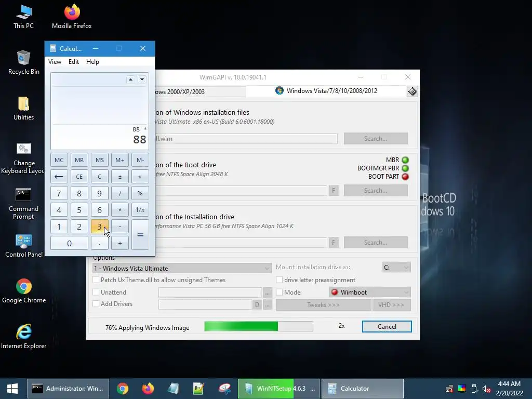The height and width of the screenshot is (399, 532).
Task: Click the F button beside Boot drive
Action: click(x=334, y=190)
